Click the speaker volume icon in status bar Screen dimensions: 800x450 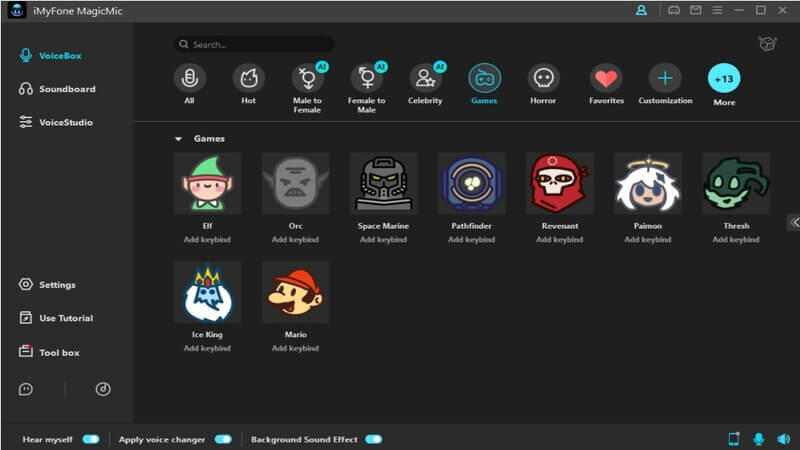coord(784,439)
